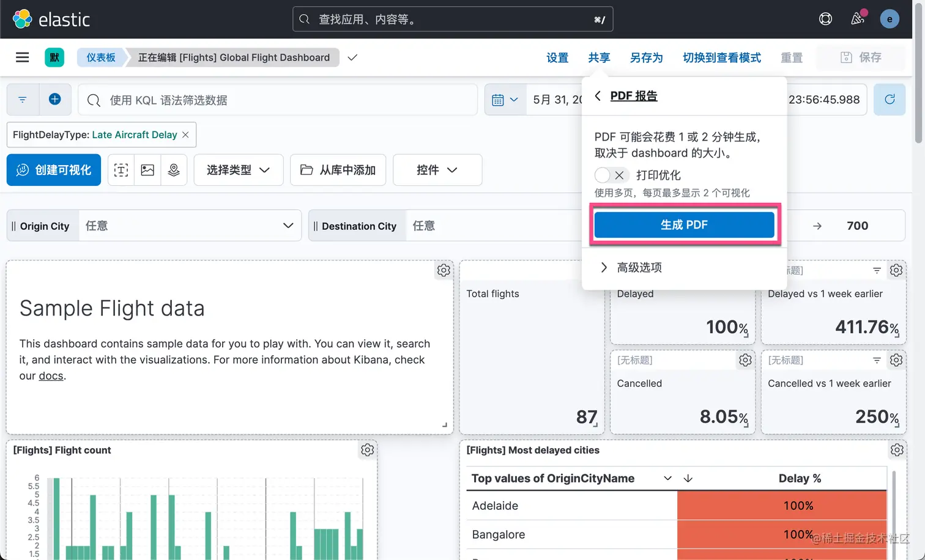
Task: Open OriginCityName column header chevron
Action: click(667, 478)
